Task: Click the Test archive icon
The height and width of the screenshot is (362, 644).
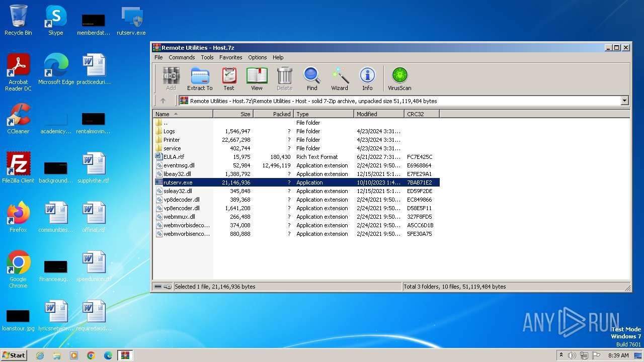Action: [229, 79]
